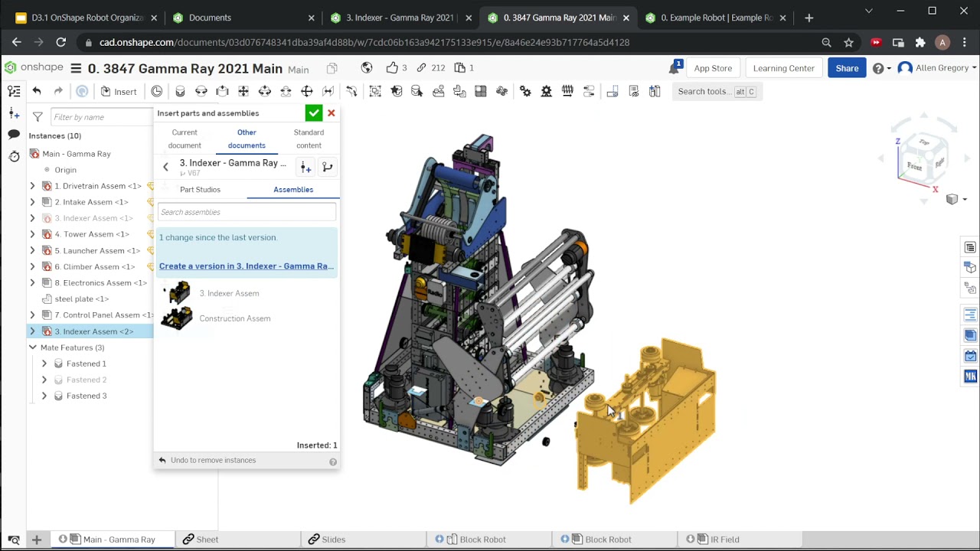Select the Gear relation tool
Screen dimensions: 980x551
click(x=525, y=91)
